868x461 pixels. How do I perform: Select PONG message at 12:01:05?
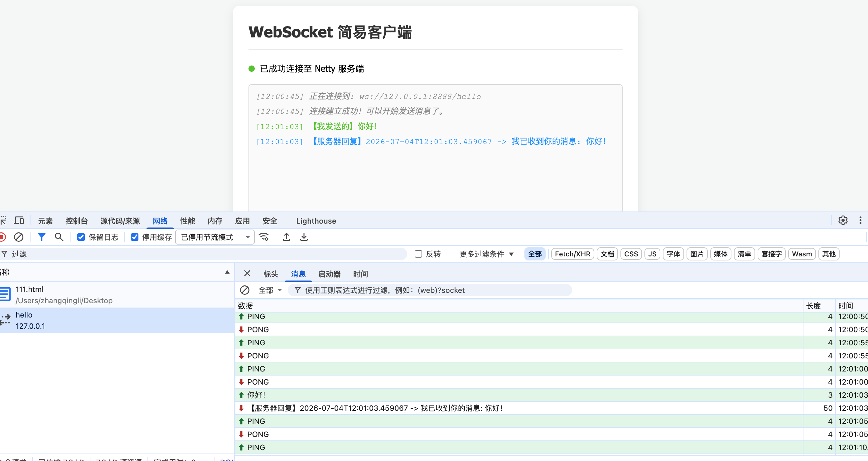coord(551,434)
